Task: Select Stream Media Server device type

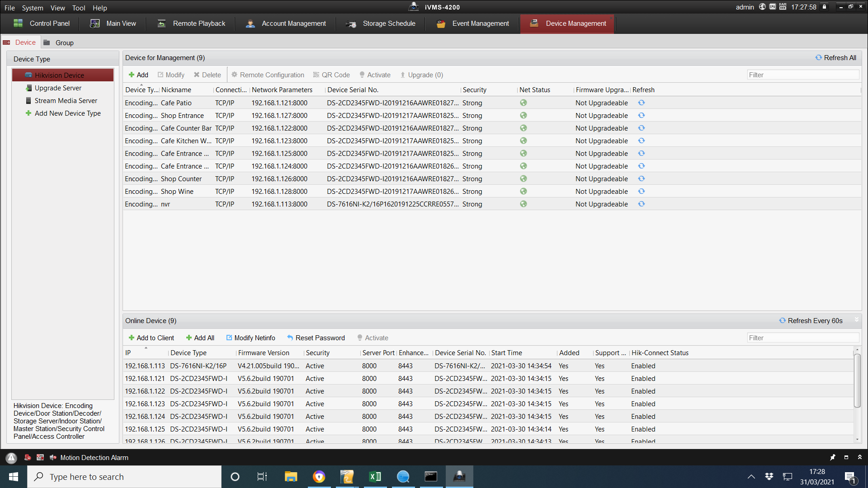Action: pos(66,101)
